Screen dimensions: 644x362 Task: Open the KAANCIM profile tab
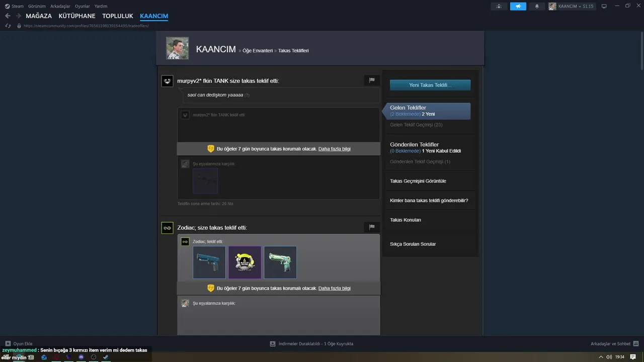tap(154, 16)
